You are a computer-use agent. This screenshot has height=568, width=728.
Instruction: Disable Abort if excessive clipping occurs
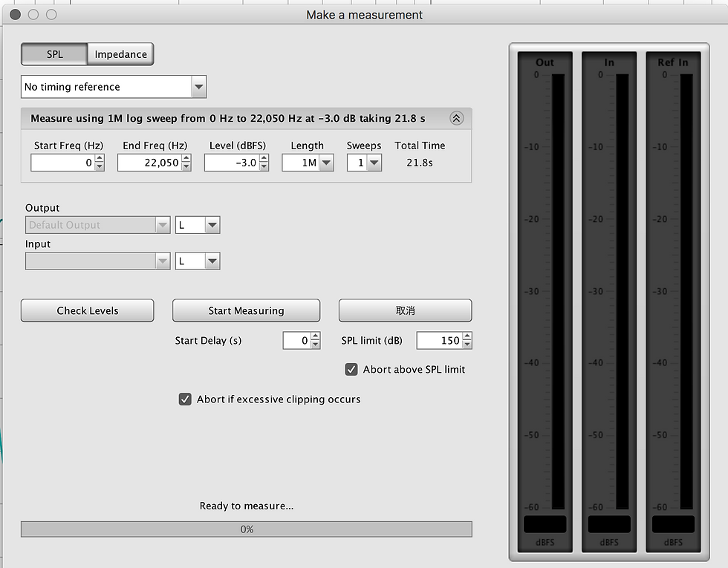(x=185, y=399)
